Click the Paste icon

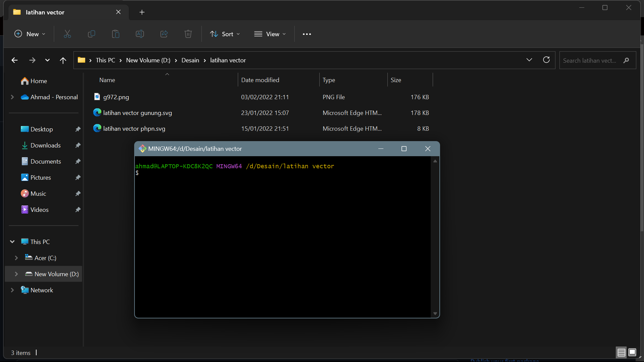(115, 34)
